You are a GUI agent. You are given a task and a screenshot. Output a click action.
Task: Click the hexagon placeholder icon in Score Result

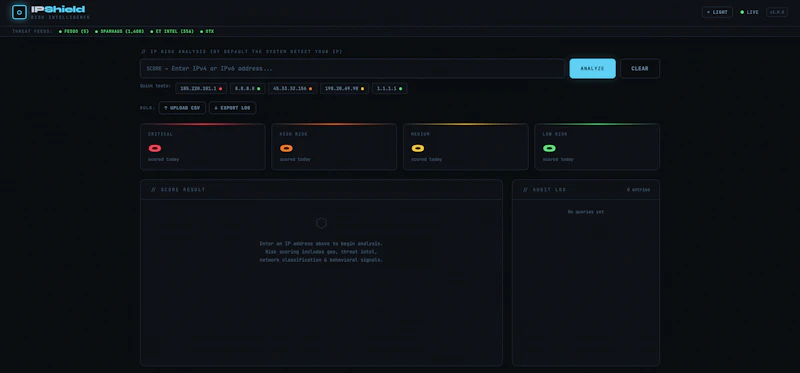coord(321,223)
